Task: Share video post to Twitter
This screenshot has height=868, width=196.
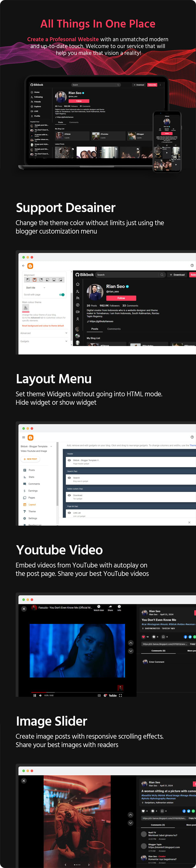Action: 190,636
